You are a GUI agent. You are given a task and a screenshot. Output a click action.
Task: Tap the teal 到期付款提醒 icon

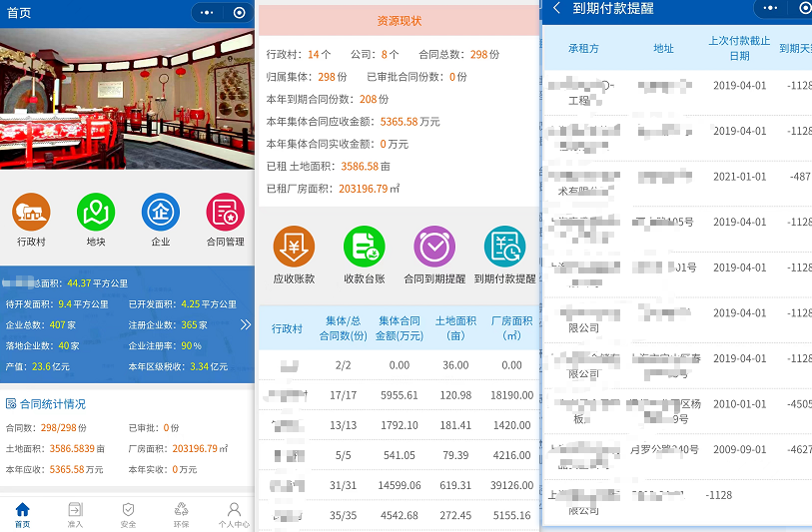point(504,247)
